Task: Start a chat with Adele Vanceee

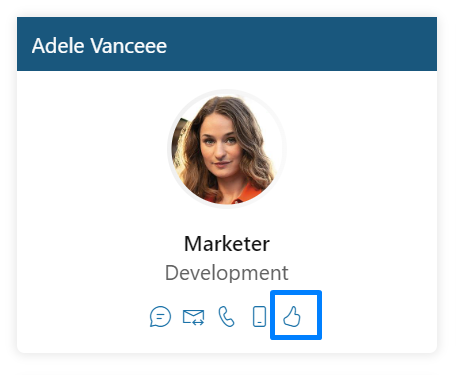Action: click(x=160, y=316)
